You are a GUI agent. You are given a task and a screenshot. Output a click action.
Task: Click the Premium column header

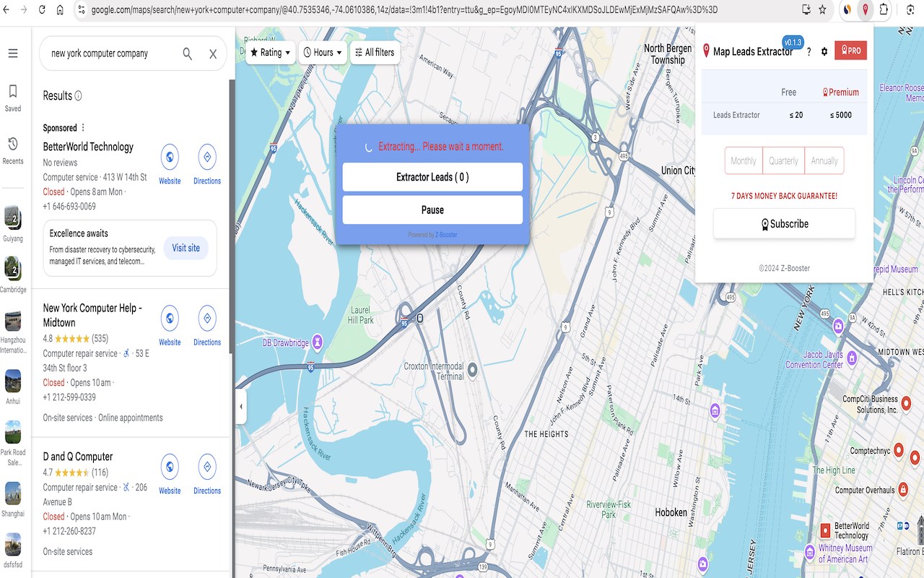tap(840, 92)
